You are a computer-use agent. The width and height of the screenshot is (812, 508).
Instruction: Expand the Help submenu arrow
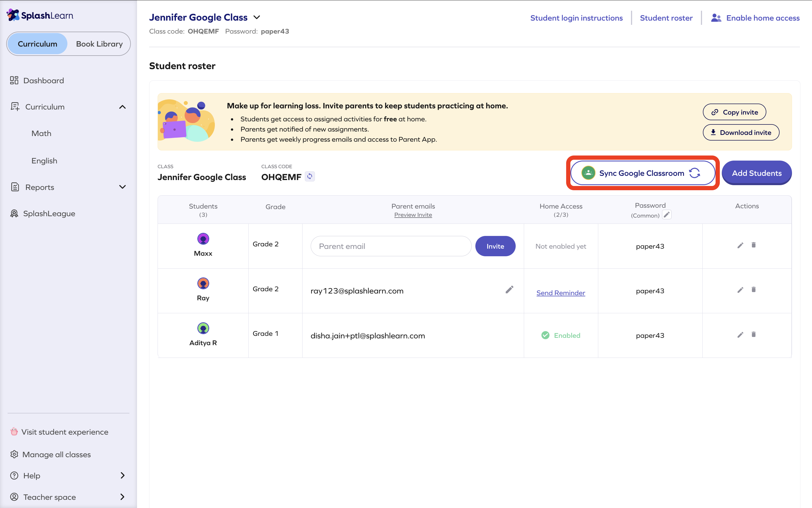click(x=122, y=476)
